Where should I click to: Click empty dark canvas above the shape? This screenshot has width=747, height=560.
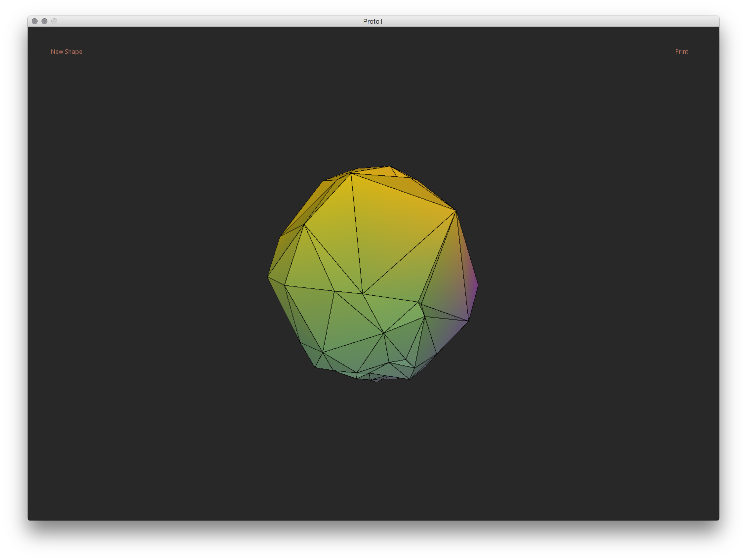click(373, 101)
